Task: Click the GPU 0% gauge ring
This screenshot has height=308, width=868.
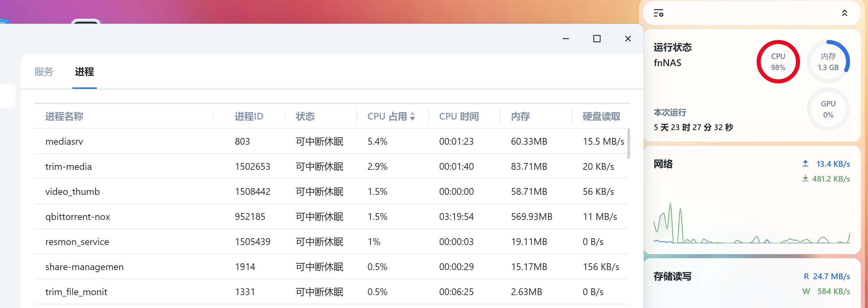Action: [x=828, y=109]
